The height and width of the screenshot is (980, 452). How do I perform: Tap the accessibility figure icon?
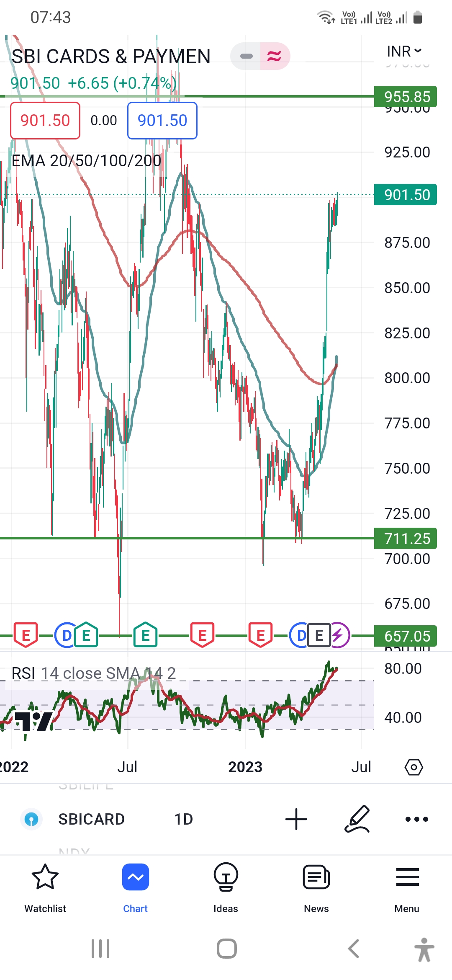[x=424, y=949]
